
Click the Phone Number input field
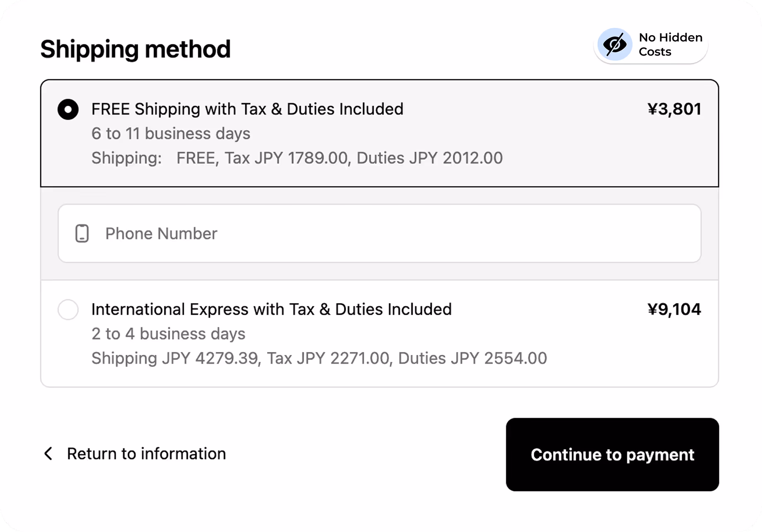pos(380,233)
